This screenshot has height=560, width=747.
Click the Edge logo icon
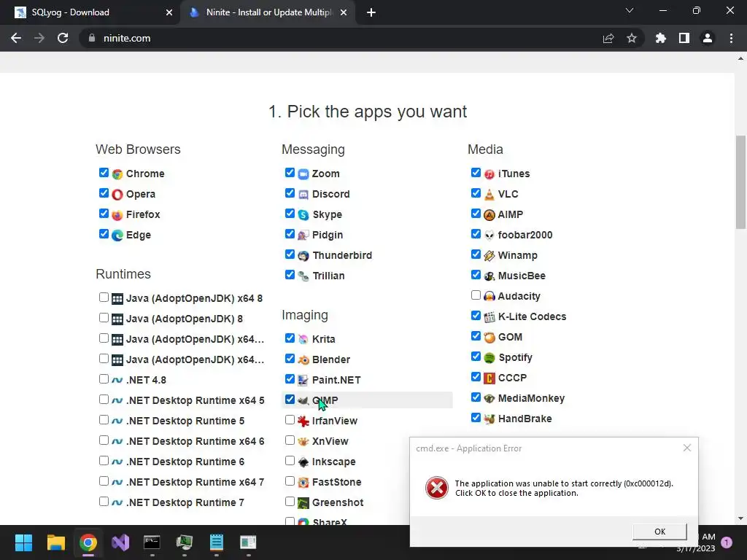pos(117,236)
